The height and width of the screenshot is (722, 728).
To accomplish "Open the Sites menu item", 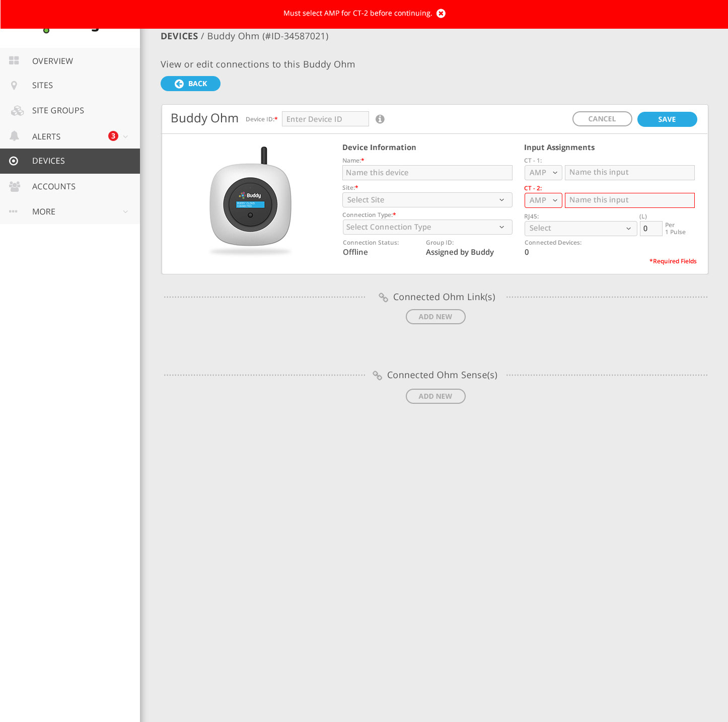I will click(70, 86).
